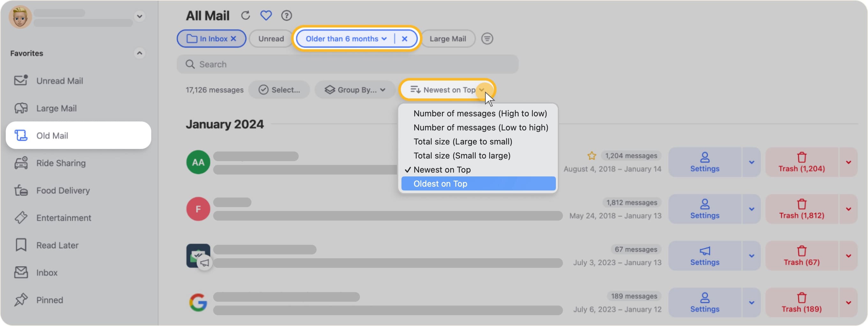868x326 pixels.
Task: Open the Read Later bookmark folder
Action: point(57,245)
